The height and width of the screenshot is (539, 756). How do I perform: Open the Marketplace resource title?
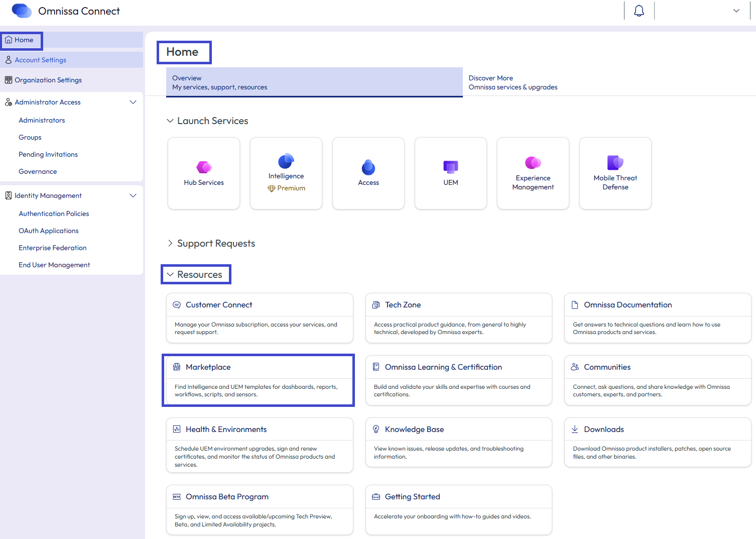(208, 367)
